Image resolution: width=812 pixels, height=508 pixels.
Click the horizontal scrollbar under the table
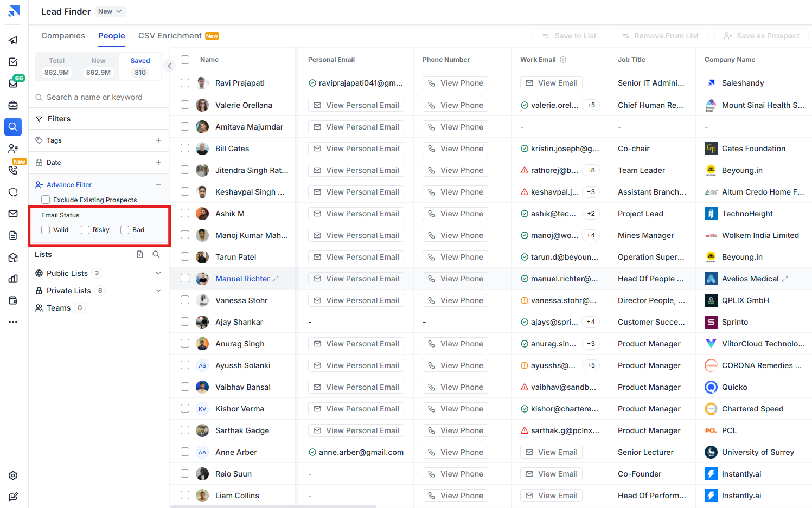pos(273,506)
